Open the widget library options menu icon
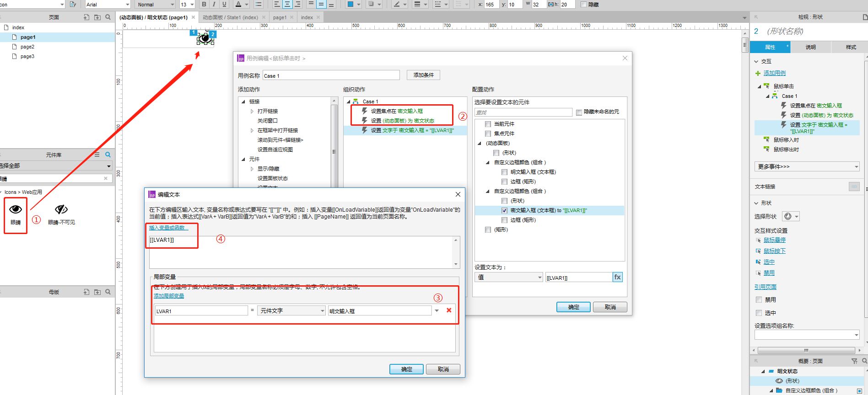 click(97, 155)
